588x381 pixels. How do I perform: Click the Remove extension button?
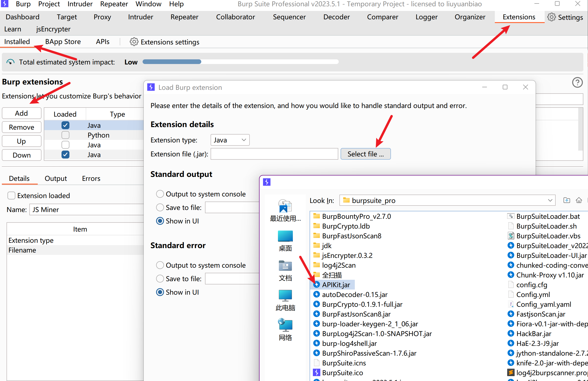[x=21, y=127]
